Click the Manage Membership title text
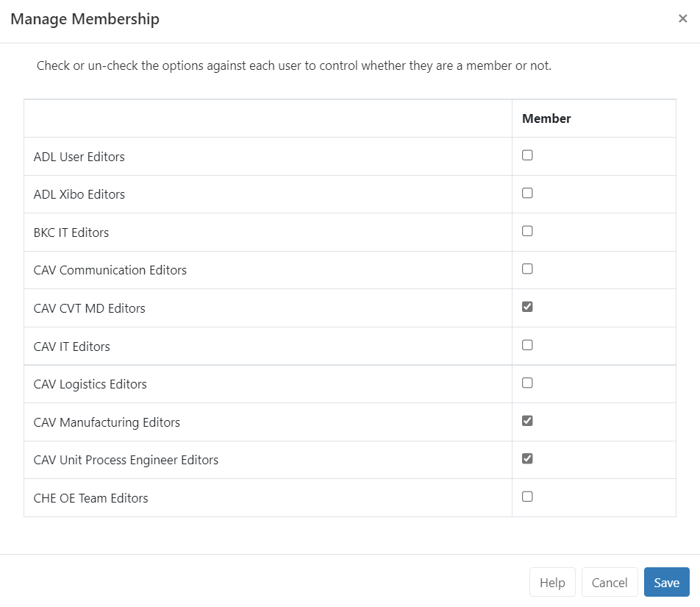This screenshot has width=700, height=607. [85, 19]
